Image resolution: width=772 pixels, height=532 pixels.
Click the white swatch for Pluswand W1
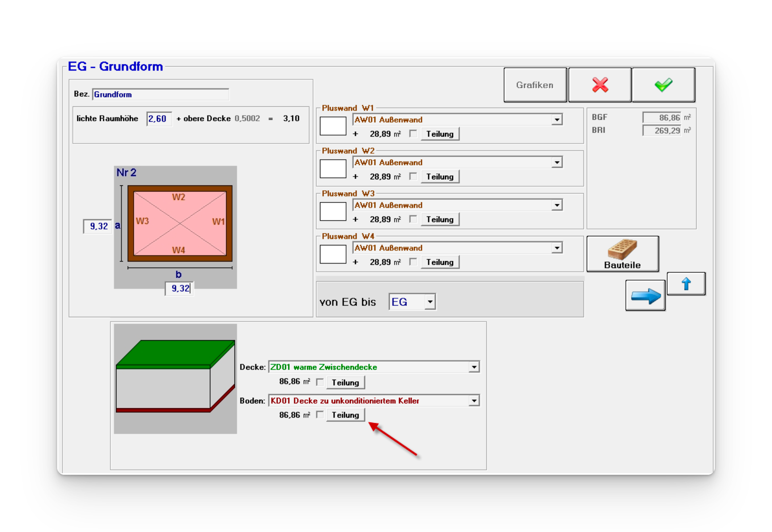coord(333,126)
